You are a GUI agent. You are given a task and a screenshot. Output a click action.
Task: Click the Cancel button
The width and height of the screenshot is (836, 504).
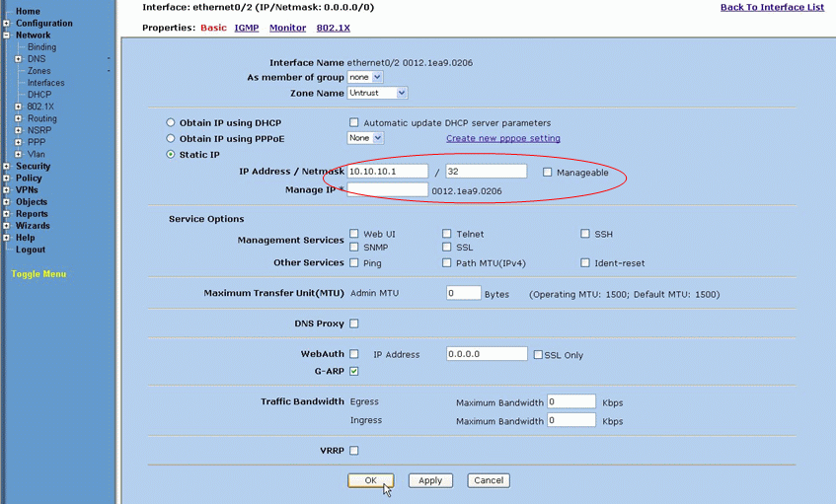[489, 480]
